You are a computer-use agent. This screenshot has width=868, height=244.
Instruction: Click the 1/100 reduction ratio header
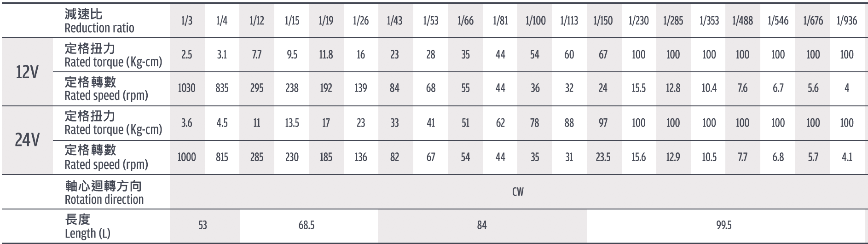[x=535, y=21]
